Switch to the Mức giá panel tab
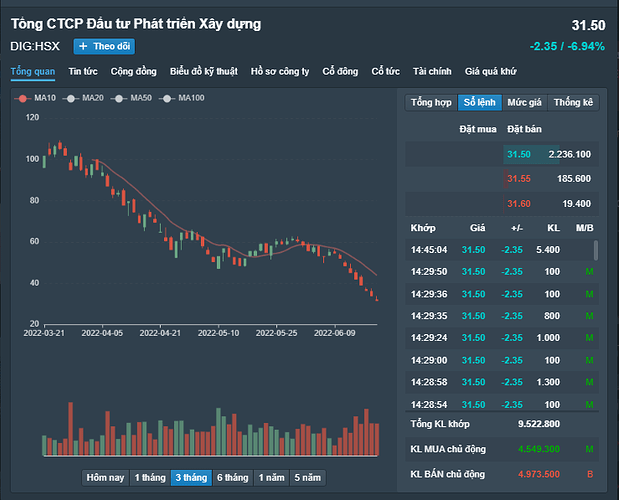Image resolution: width=619 pixels, height=500 pixels. 524,102
